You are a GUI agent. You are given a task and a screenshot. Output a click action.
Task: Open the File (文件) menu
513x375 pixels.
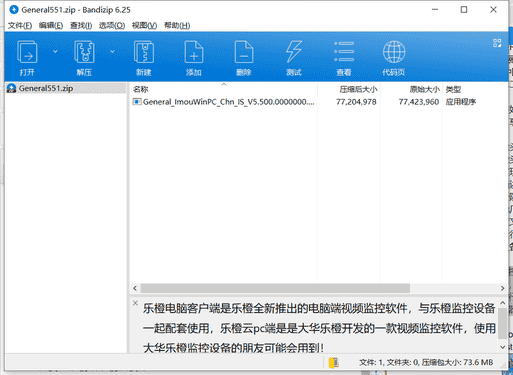coord(20,25)
